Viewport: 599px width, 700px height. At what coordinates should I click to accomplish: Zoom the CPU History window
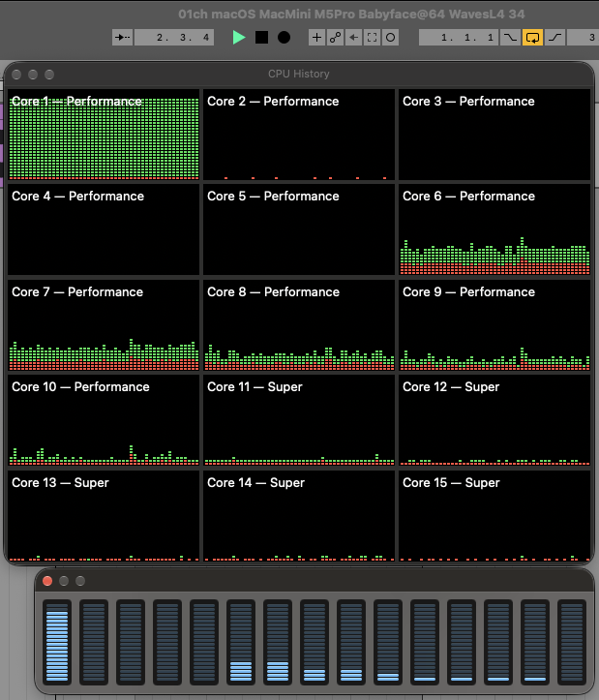[x=49, y=75]
